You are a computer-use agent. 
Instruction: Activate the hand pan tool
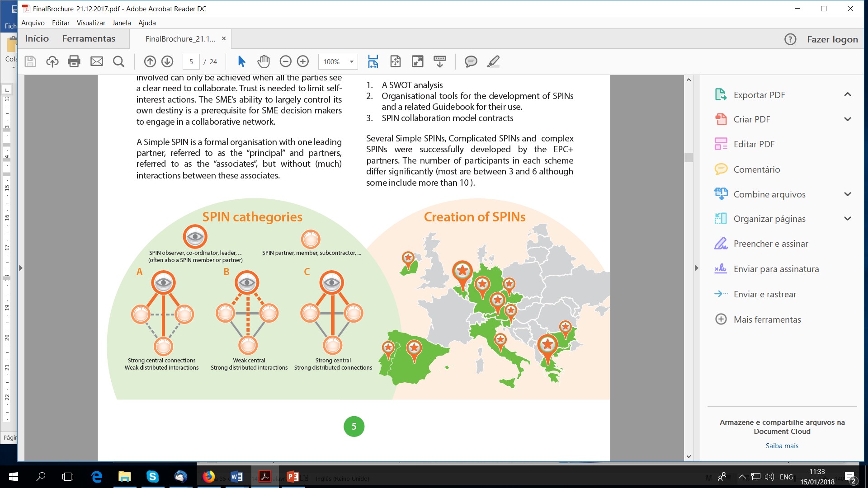click(264, 61)
